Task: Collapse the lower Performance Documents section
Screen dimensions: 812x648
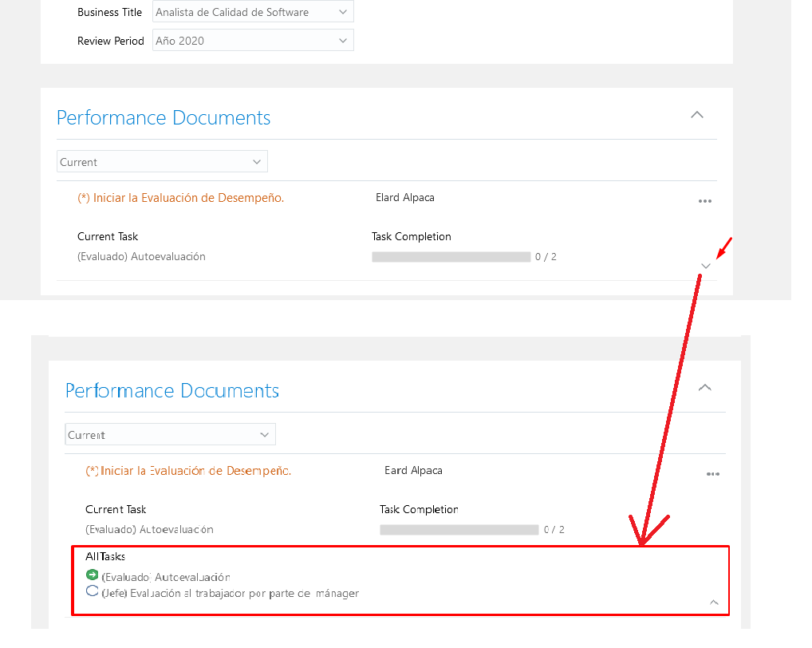Action: coord(704,387)
